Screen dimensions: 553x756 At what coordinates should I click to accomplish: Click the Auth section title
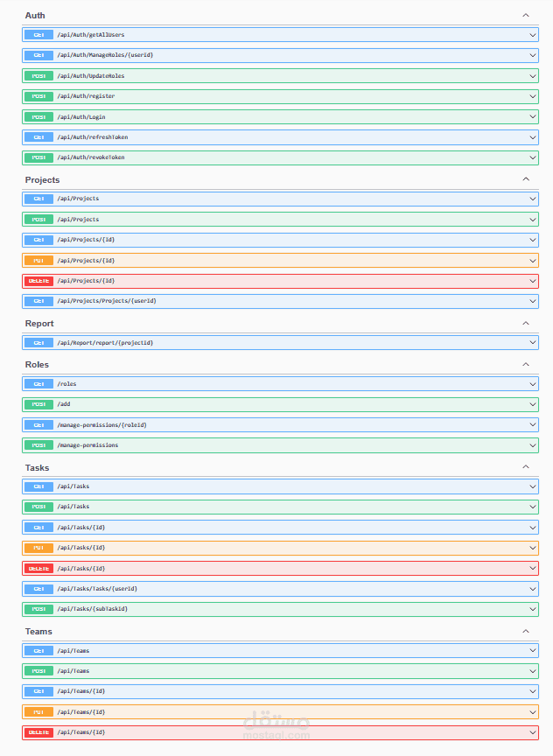[35, 16]
